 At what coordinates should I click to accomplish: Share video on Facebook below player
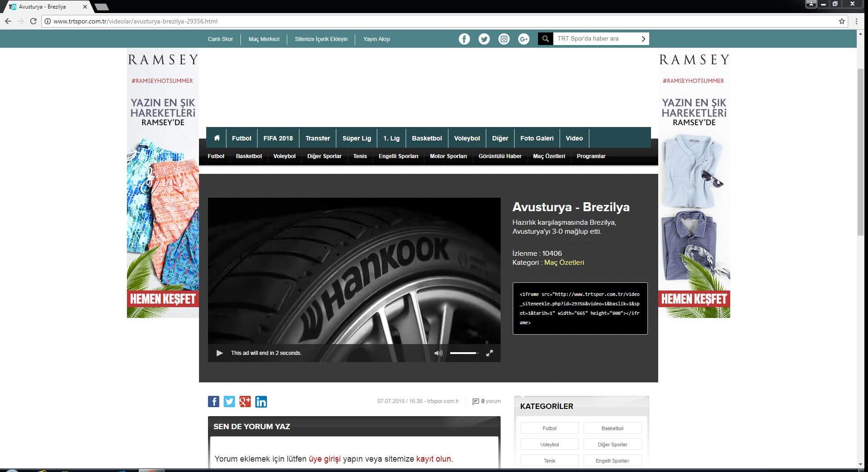(x=213, y=402)
